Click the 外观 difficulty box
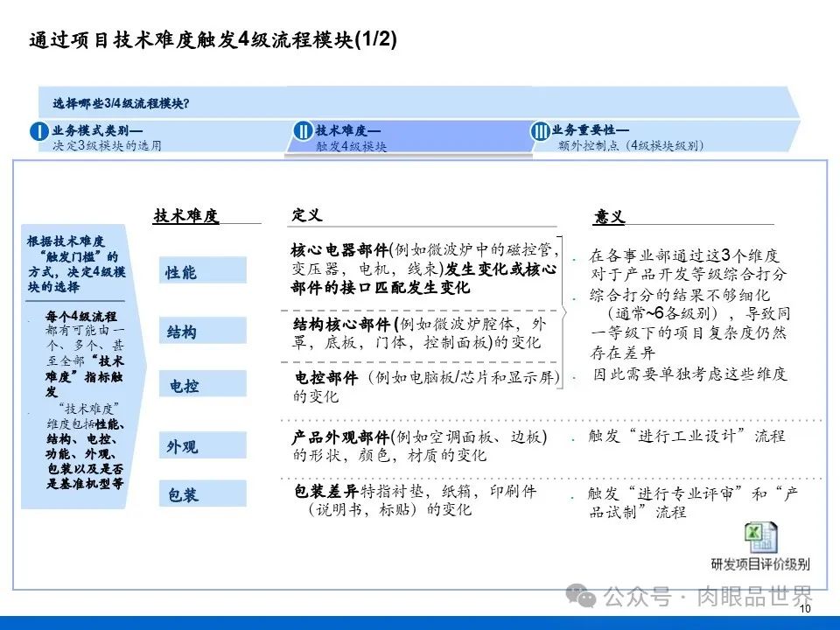Viewport: 840px width, 630px height. (203, 445)
